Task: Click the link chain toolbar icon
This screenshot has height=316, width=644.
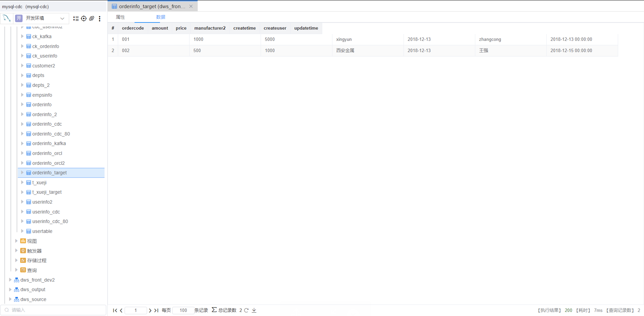Action: [92, 18]
